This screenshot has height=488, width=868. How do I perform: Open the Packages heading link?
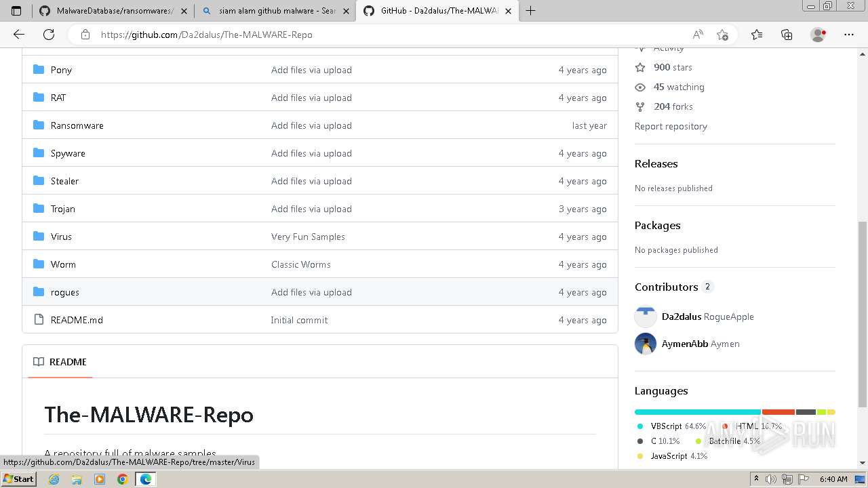pos(657,225)
